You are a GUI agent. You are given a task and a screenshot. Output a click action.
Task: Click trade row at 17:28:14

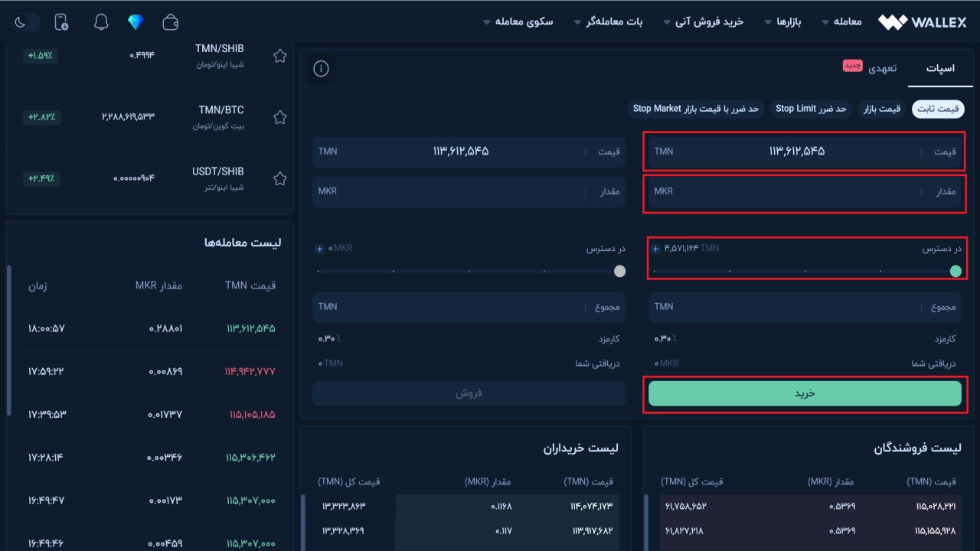point(152,458)
